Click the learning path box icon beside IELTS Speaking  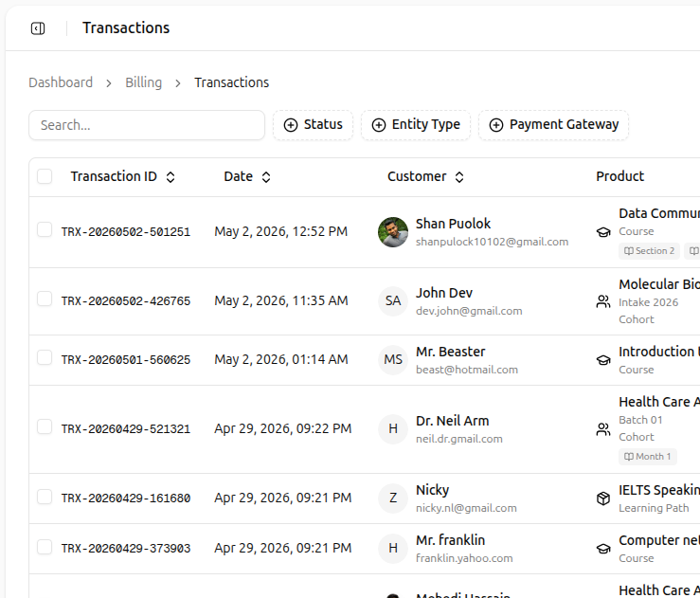click(603, 498)
